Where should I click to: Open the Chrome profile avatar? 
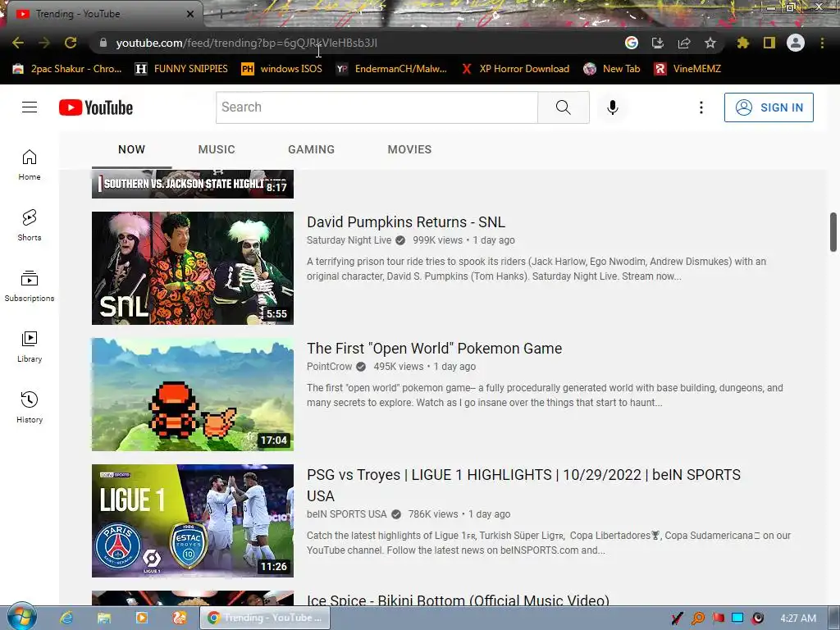[x=796, y=43]
